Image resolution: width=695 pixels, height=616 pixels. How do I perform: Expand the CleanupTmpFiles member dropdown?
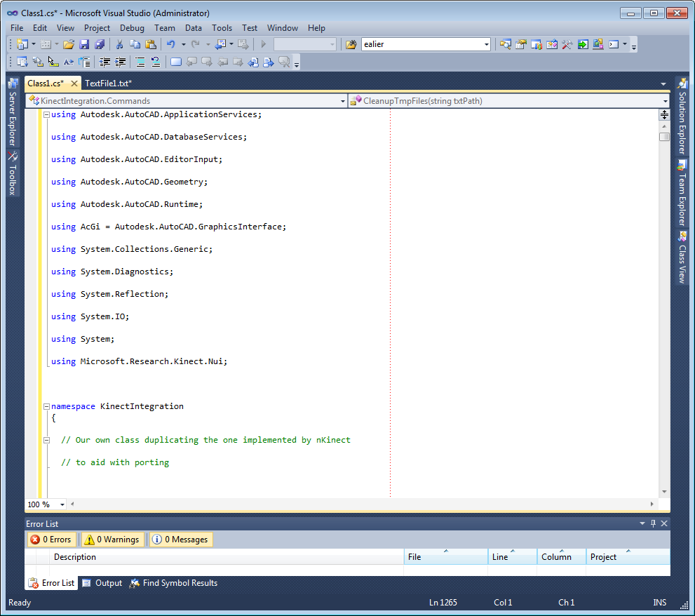point(665,101)
